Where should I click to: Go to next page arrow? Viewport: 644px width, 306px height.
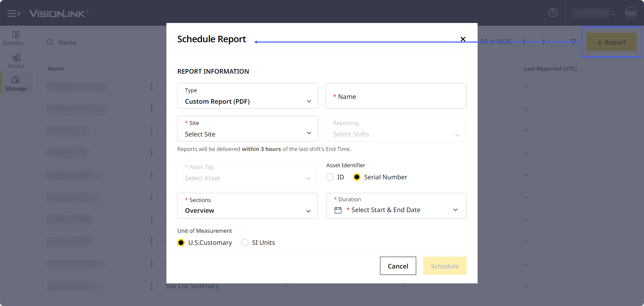coord(543,42)
